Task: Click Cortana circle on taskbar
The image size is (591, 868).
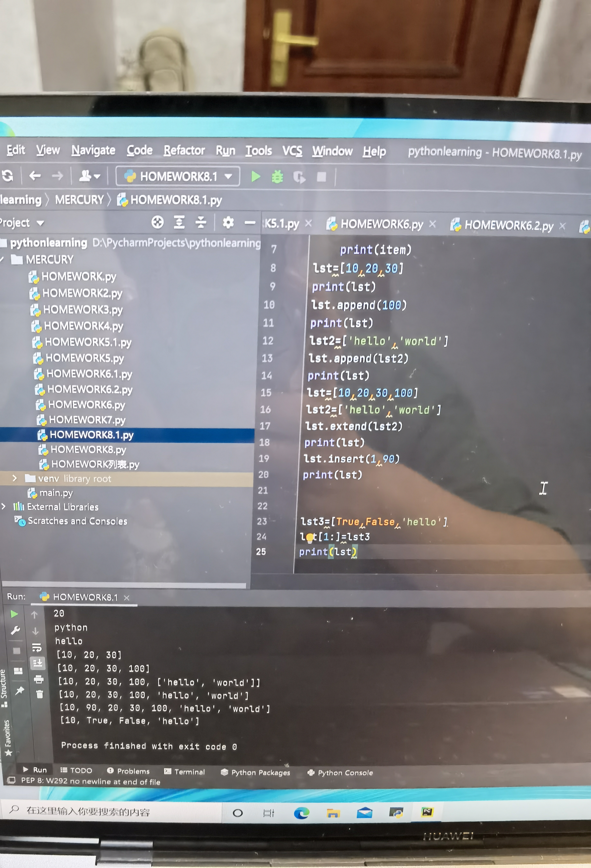Action: [237, 813]
